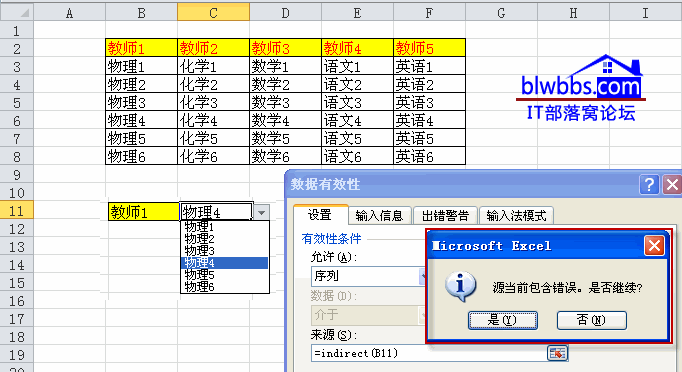The width and height of the screenshot is (682, 372).
Task: Select row 16 header
Action: [x=17, y=301]
